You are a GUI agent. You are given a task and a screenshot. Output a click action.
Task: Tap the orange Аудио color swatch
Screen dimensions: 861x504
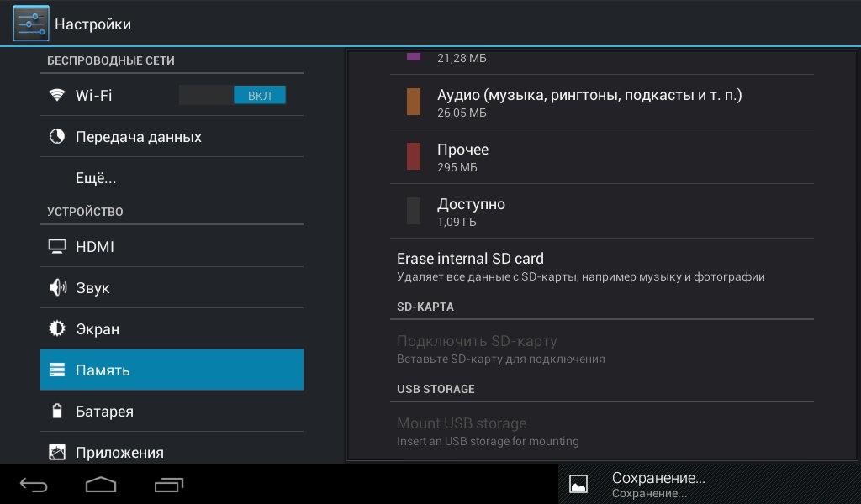[413, 102]
